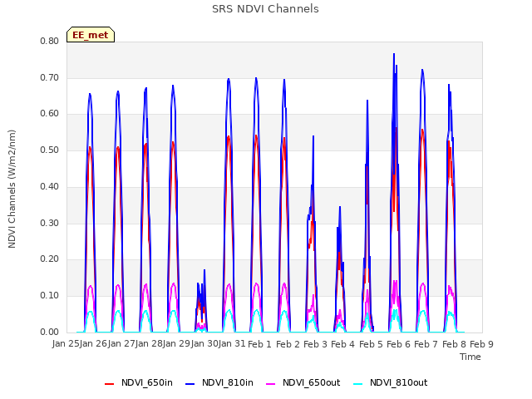Click the cyan NDVI_810out legend swatch
This screenshot has width=532, height=399.
[358, 384]
